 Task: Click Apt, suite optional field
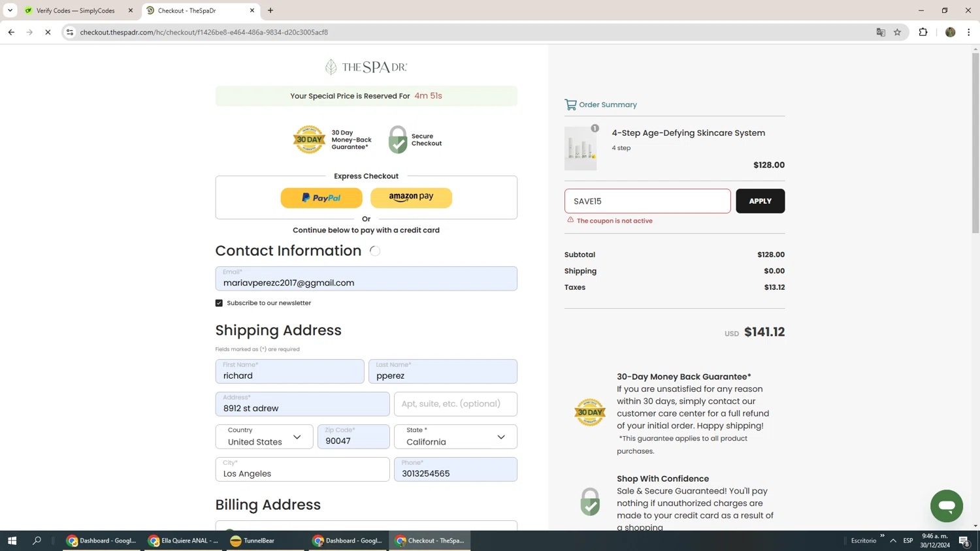tap(455, 404)
